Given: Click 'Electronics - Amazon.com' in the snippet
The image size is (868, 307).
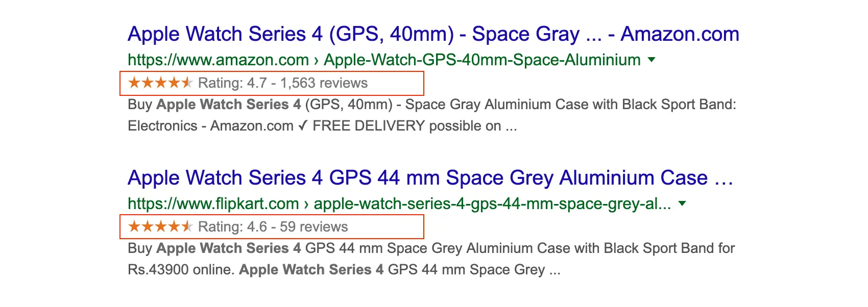Looking at the screenshot, I should (x=210, y=126).
